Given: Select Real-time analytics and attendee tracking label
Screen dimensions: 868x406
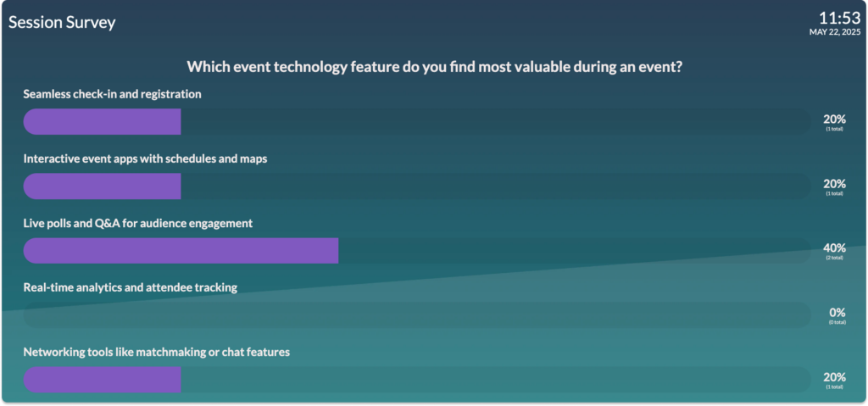Looking at the screenshot, I should point(130,288).
